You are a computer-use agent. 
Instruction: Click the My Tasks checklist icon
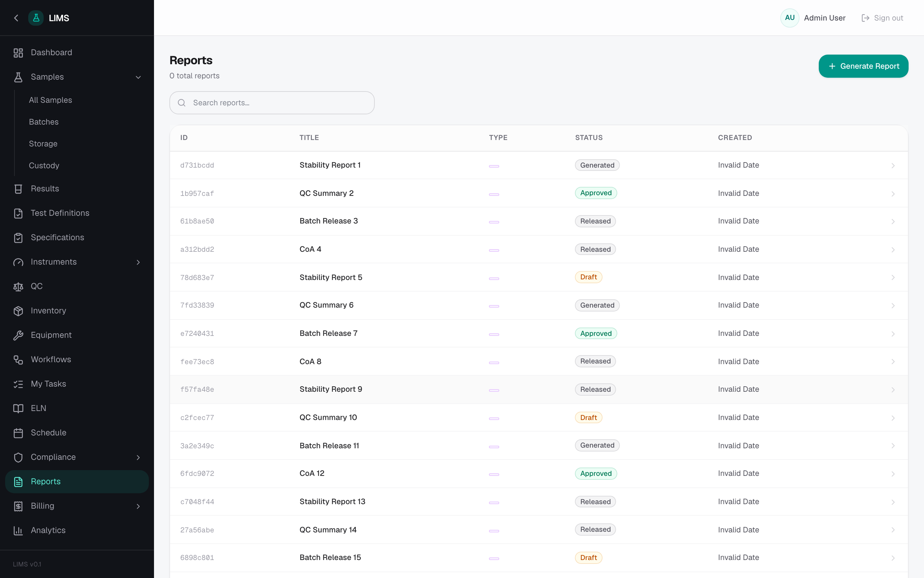point(18,384)
